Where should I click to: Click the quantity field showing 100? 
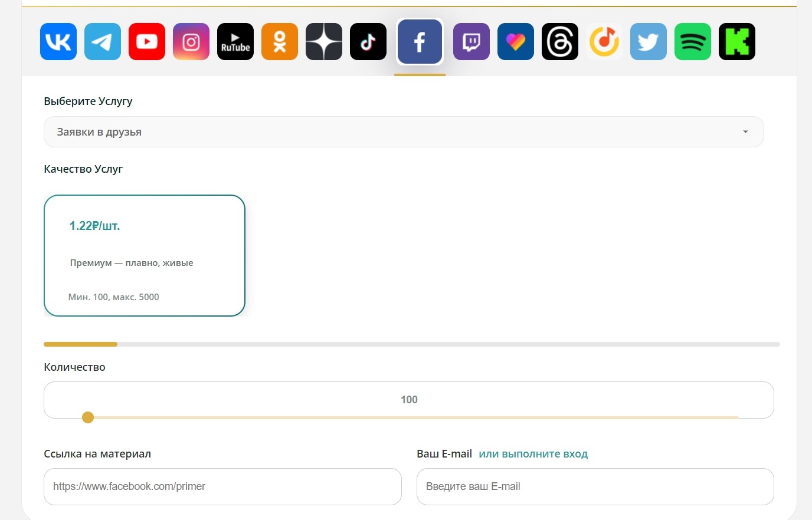(x=409, y=399)
